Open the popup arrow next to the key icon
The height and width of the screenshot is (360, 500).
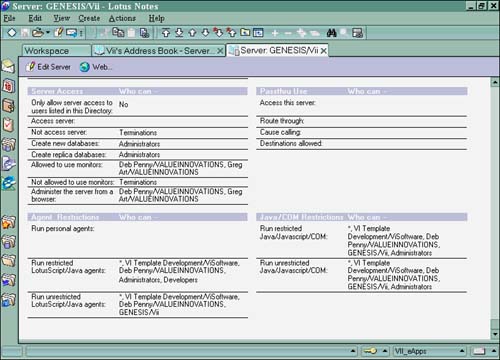385,351
